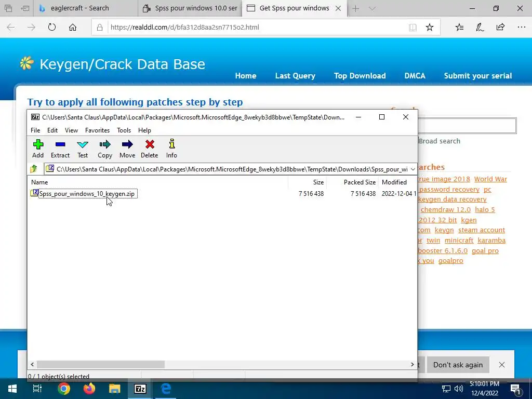Click the website search input field
532x399 pixels.
point(467,126)
